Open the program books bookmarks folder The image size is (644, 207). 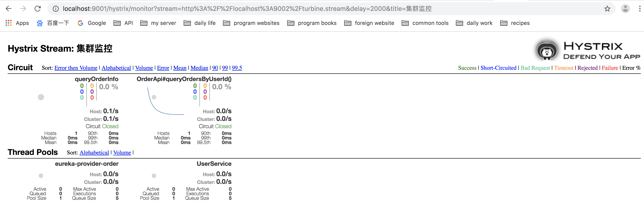(x=312, y=23)
